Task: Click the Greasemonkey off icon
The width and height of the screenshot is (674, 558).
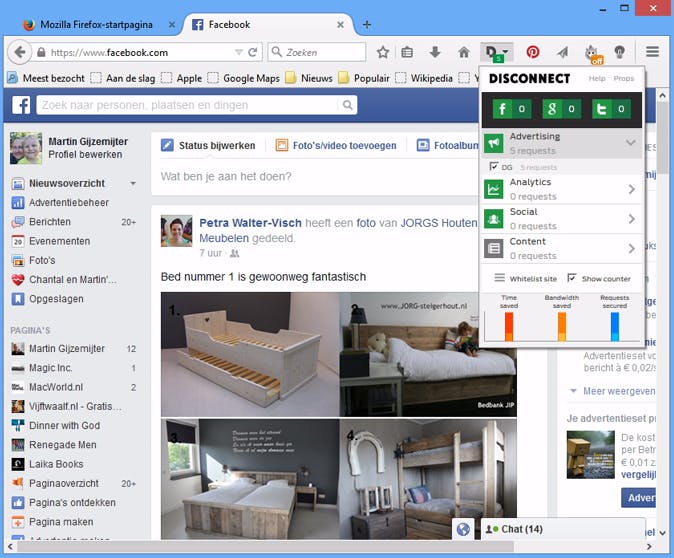Action: click(x=592, y=53)
